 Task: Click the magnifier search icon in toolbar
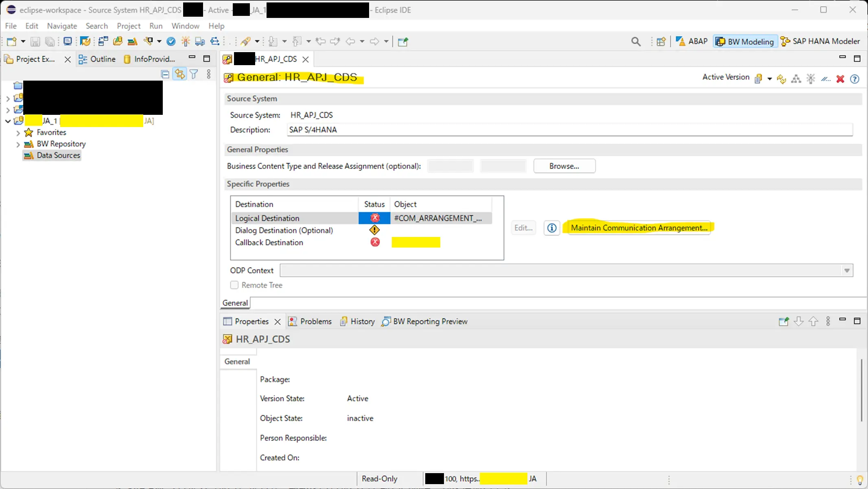click(636, 42)
